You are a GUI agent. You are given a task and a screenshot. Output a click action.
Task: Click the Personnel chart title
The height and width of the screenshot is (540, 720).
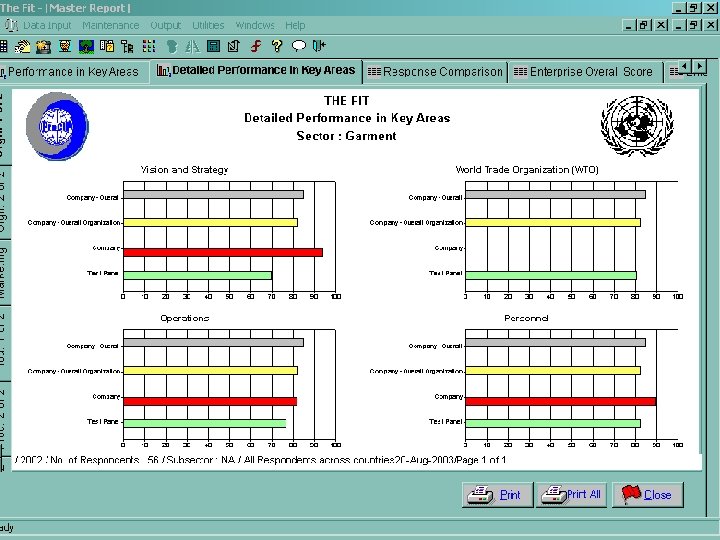click(x=526, y=318)
